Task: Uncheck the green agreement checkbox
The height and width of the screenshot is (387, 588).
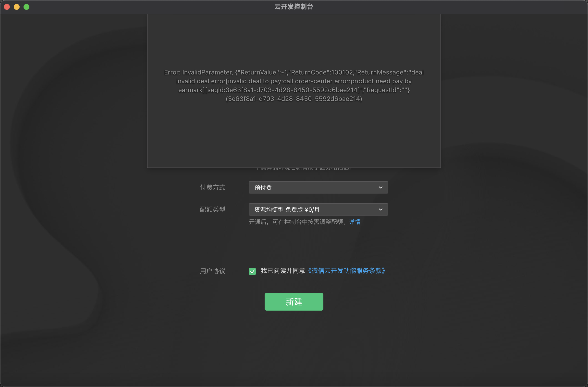Action: (x=252, y=271)
